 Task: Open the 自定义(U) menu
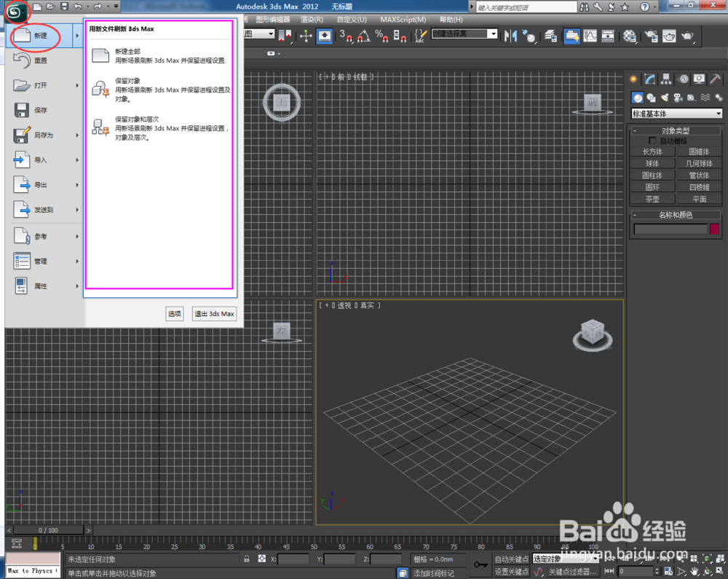click(x=352, y=20)
